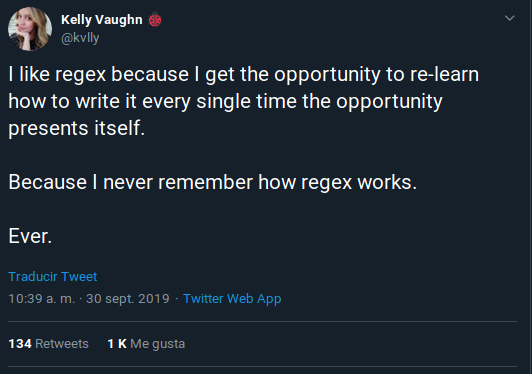Screen dimensions: 532x374
Task: Click the word 'Retweets' label
Action: point(62,344)
